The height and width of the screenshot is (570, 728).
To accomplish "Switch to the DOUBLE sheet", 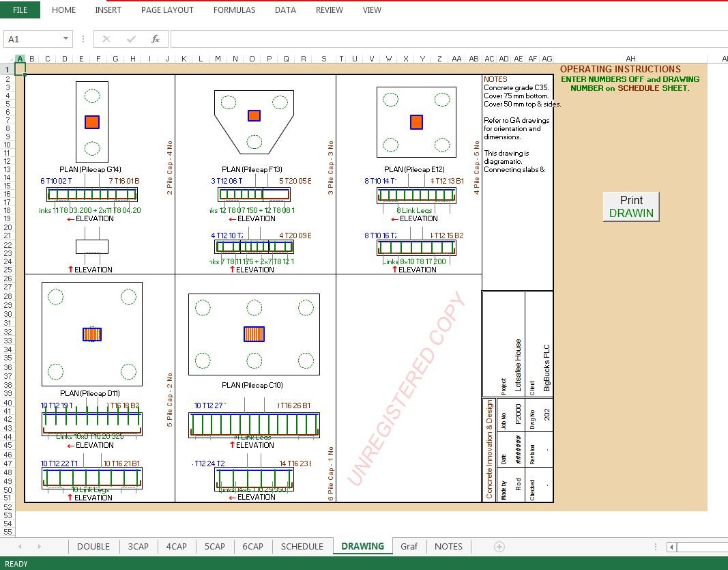I will coord(93,546).
